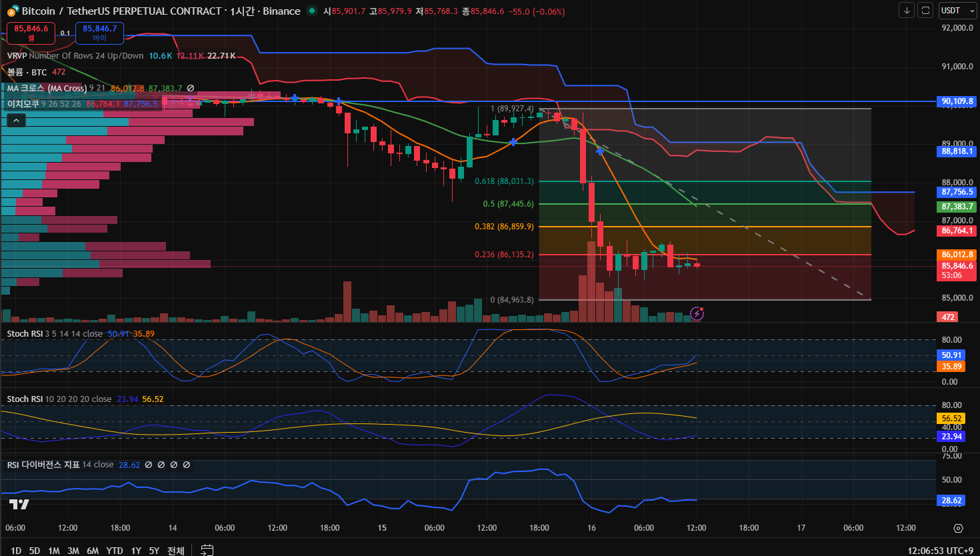Click the chart settings gear icon
The image size is (980, 556).
point(958,528)
